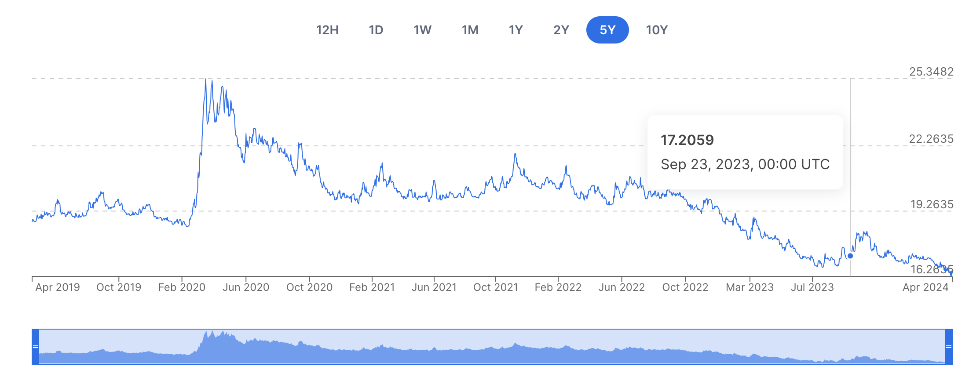Switch chart to 1Y range
The image size is (980, 370).
pos(516,30)
